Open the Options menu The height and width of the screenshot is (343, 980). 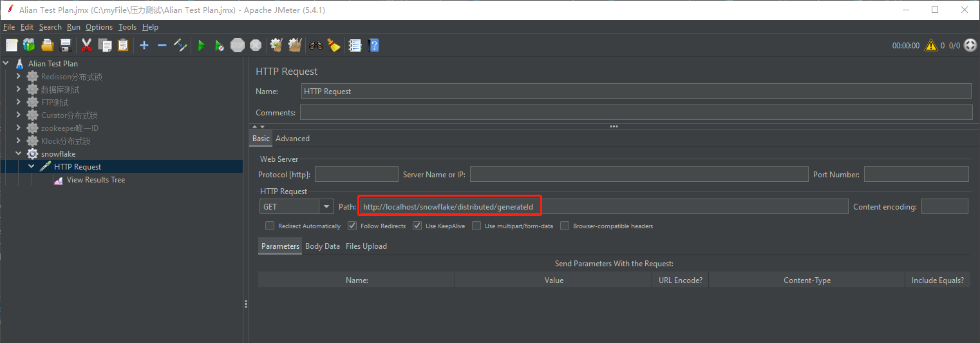99,27
